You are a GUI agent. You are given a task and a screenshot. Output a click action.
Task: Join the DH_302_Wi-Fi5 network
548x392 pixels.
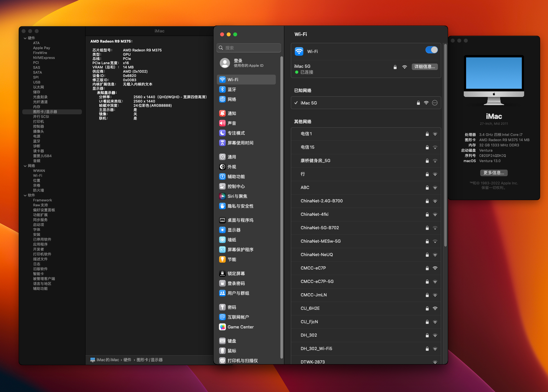pyautogui.click(x=366, y=349)
